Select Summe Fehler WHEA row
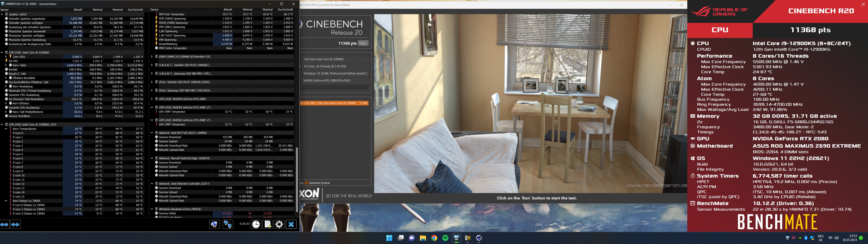 [x=222, y=213]
